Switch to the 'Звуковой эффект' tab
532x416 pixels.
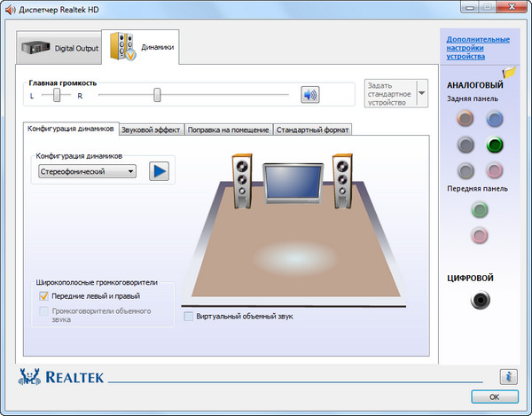click(151, 130)
